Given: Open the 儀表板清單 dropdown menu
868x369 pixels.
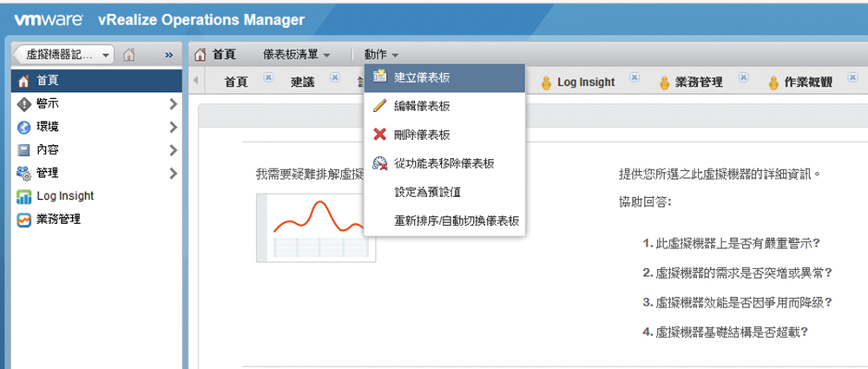Looking at the screenshot, I should coord(297,55).
